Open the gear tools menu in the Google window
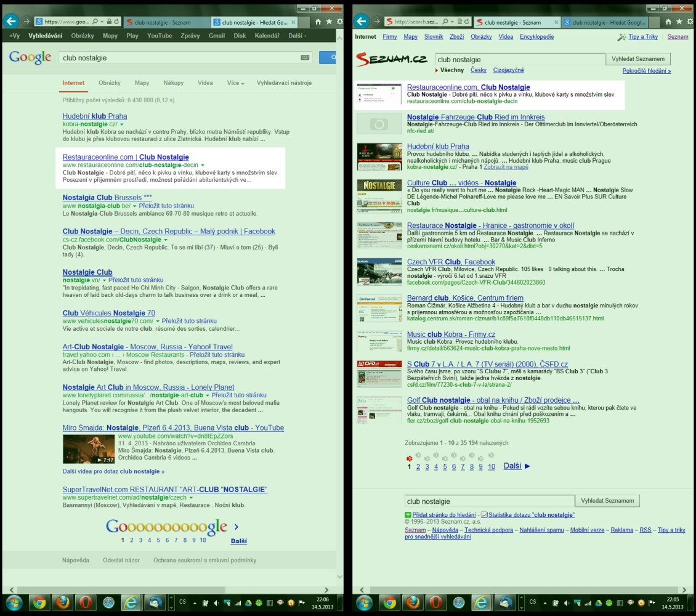 339,22
